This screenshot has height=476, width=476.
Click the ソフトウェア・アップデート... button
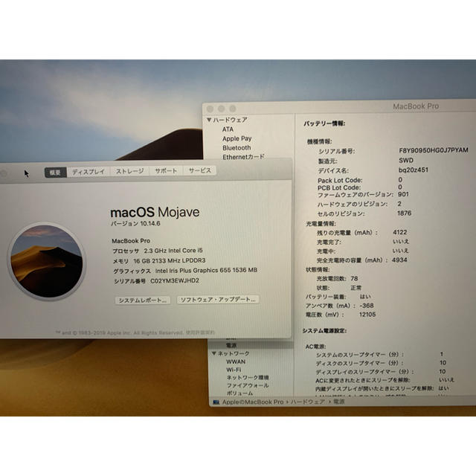click(x=218, y=299)
